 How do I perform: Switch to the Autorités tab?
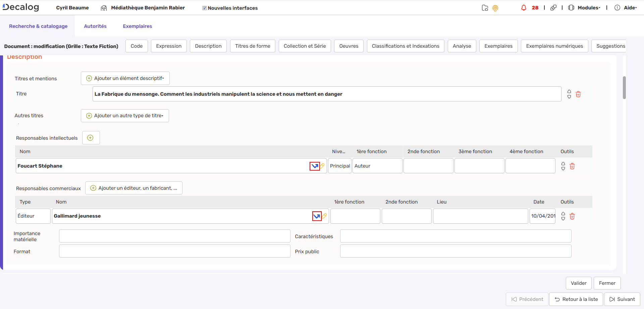pyautogui.click(x=95, y=26)
